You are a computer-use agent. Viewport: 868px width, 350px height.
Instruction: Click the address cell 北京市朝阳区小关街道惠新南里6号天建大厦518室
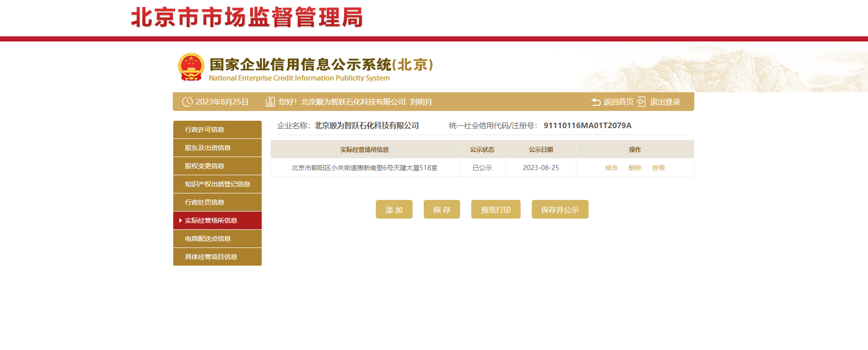[365, 168]
